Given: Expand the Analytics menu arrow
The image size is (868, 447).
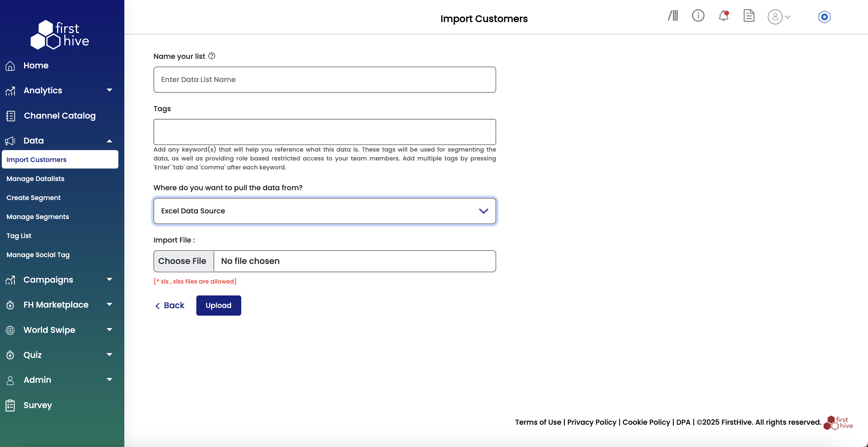Looking at the screenshot, I should [x=109, y=90].
